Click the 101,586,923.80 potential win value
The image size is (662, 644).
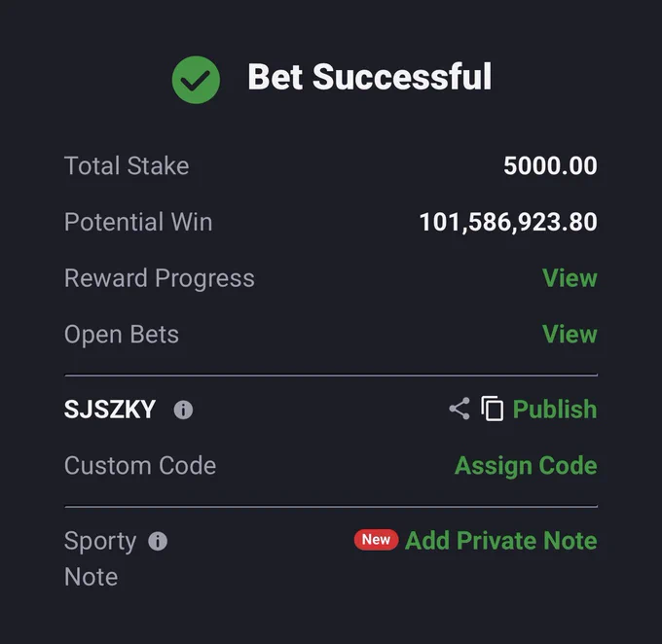508,222
